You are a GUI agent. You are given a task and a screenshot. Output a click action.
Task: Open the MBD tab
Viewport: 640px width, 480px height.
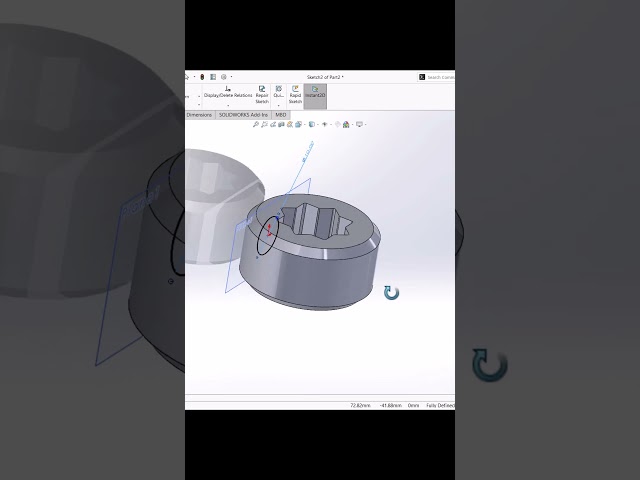[281, 115]
